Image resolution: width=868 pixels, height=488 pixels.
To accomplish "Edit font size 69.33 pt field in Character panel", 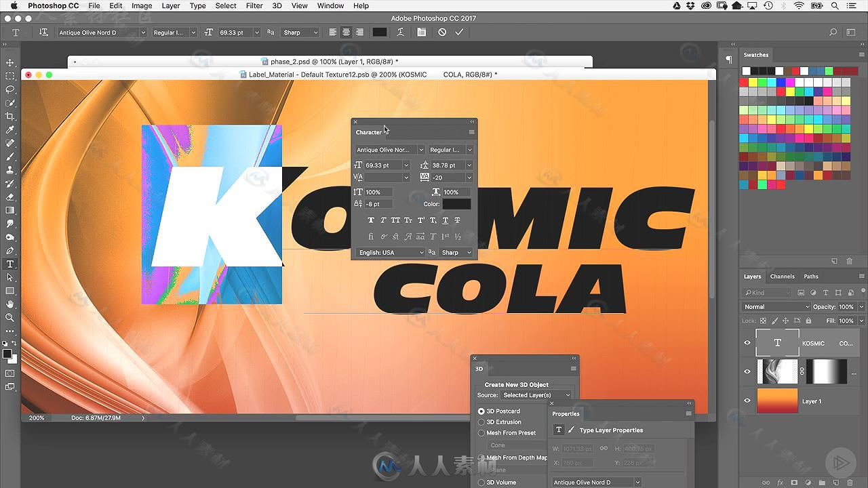I will tap(382, 165).
